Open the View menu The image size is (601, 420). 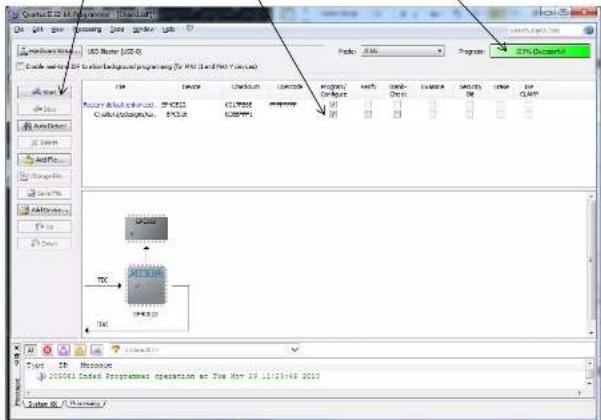click(57, 29)
